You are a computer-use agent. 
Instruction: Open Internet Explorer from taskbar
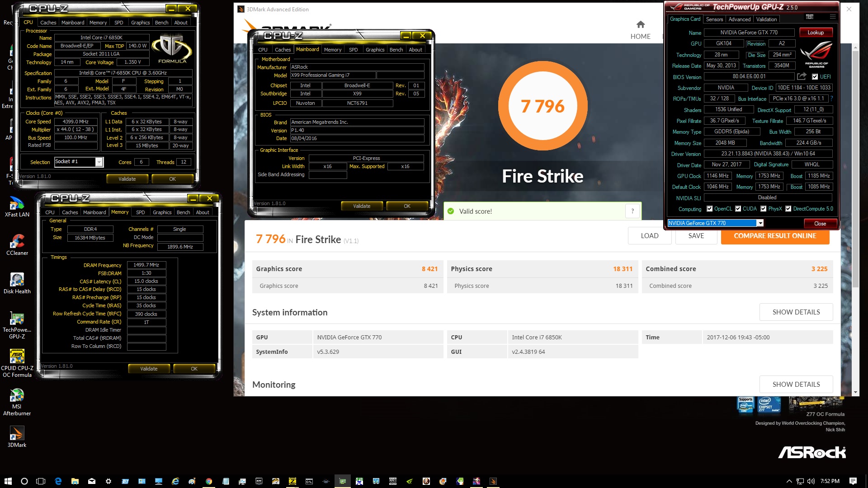click(175, 481)
